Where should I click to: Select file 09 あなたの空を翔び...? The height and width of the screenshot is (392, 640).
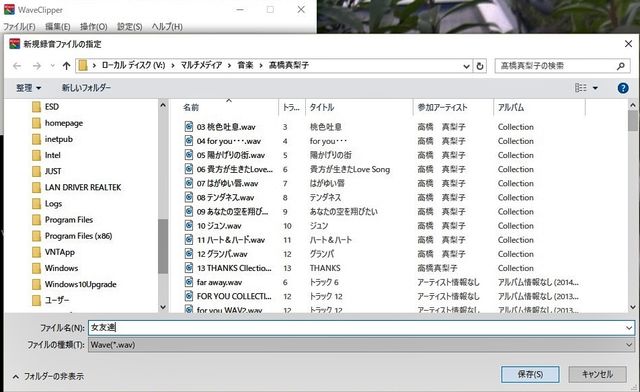pos(233,212)
